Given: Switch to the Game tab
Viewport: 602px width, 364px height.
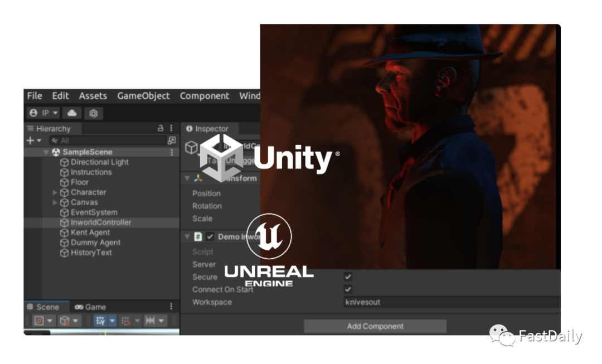Looking at the screenshot, I should point(90,307).
